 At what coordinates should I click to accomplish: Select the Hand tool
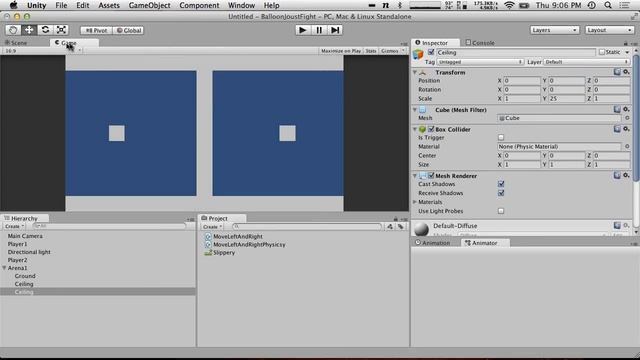click(13, 30)
